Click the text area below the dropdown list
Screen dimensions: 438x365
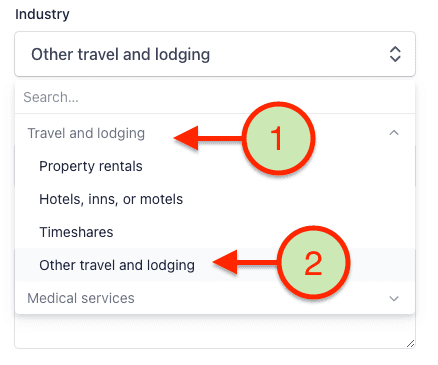215,332
